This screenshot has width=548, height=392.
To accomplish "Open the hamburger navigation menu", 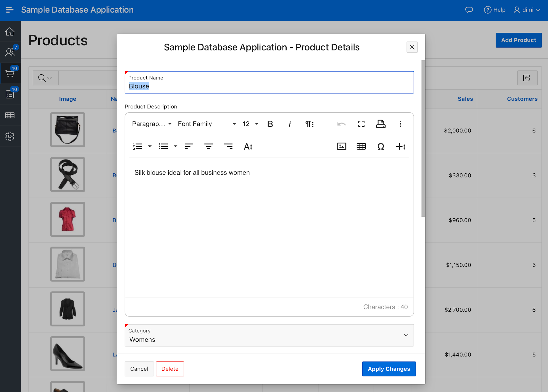I will coord(10,10).
